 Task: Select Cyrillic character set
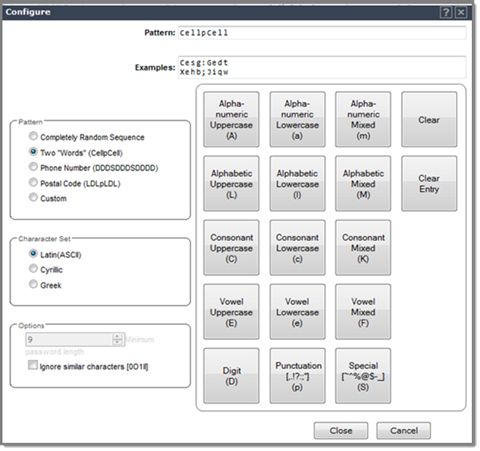[x=33, y=269]
